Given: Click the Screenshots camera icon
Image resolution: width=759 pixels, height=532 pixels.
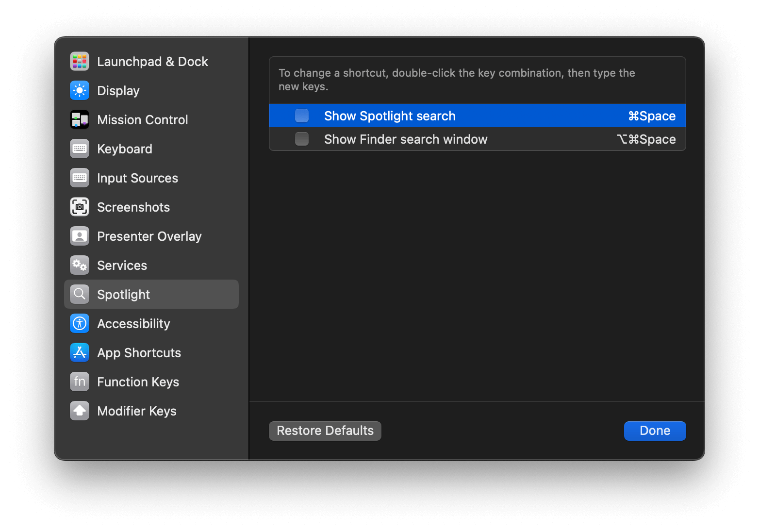Looking at the screenshot, I should click(x=80, y=207).
